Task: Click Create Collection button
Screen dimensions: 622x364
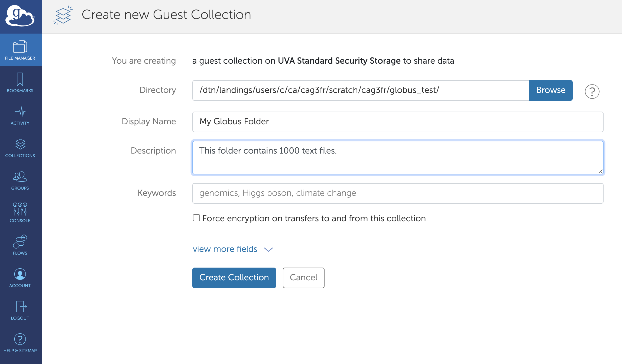Action: (234, 278)
